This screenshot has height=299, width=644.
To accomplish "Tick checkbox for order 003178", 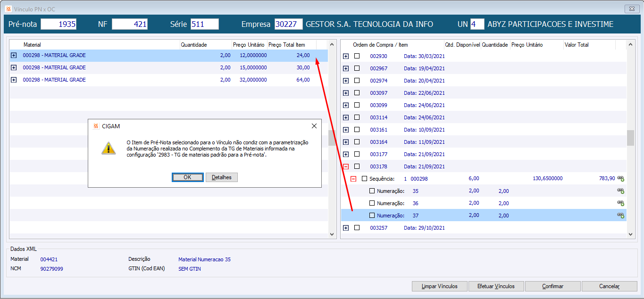I will click(x=357, y=166).
